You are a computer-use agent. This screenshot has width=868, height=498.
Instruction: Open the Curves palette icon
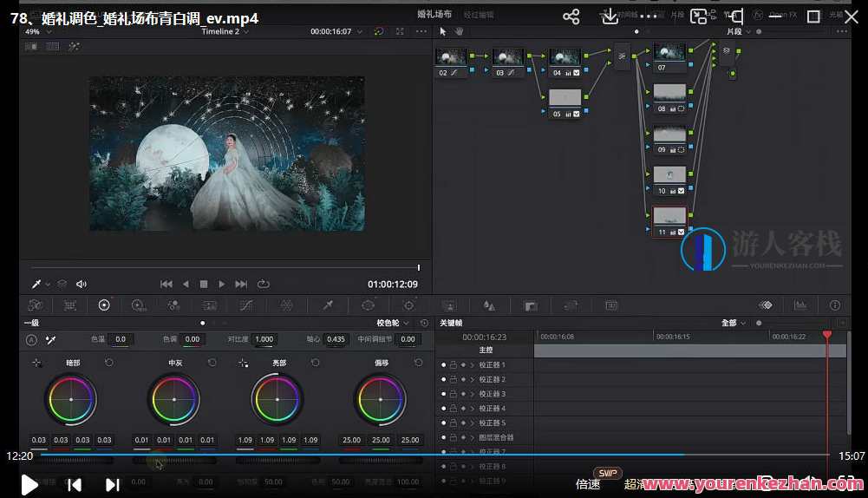[x=246, y=305]
